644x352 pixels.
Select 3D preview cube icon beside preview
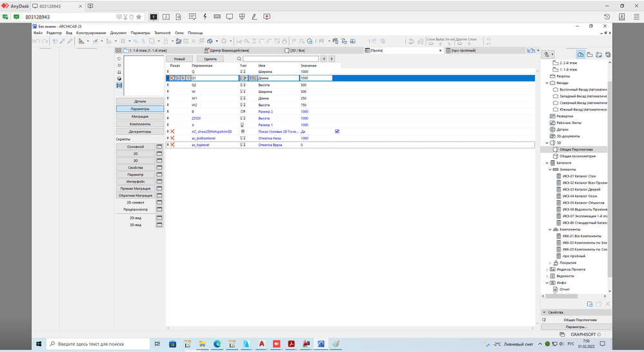click(119, 79)
